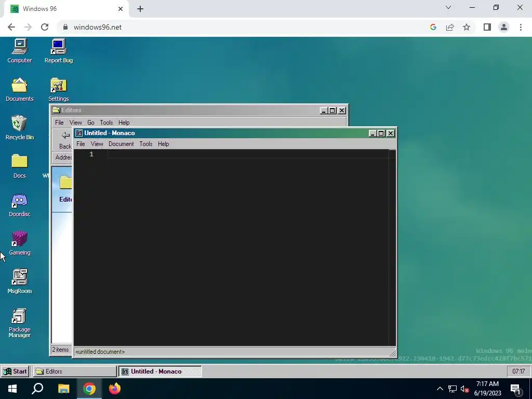The height and width of the screenshot is (399, 532).
Task: Open Tools menu in Monaco editor
Action: (x=146, y=144)
